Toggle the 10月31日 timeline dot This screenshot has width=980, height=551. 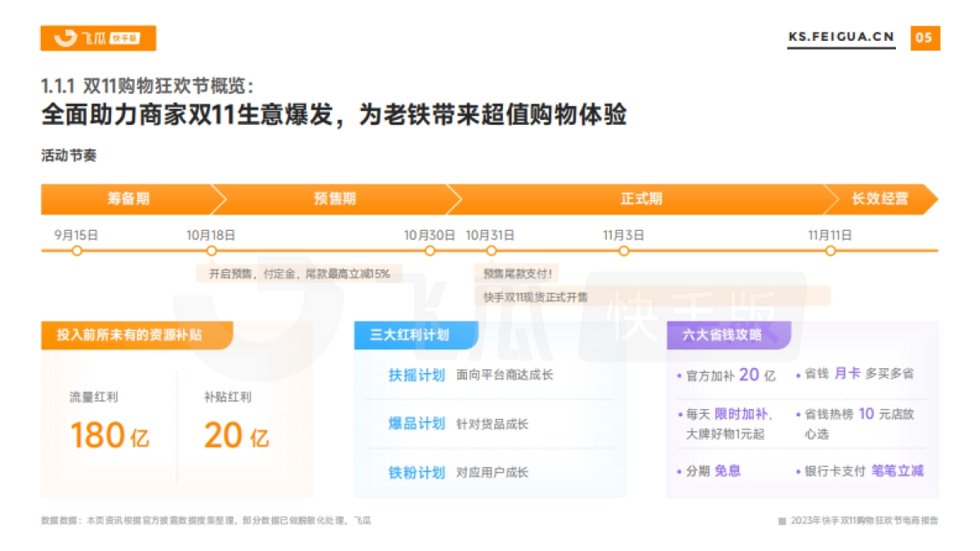(490, 251)
